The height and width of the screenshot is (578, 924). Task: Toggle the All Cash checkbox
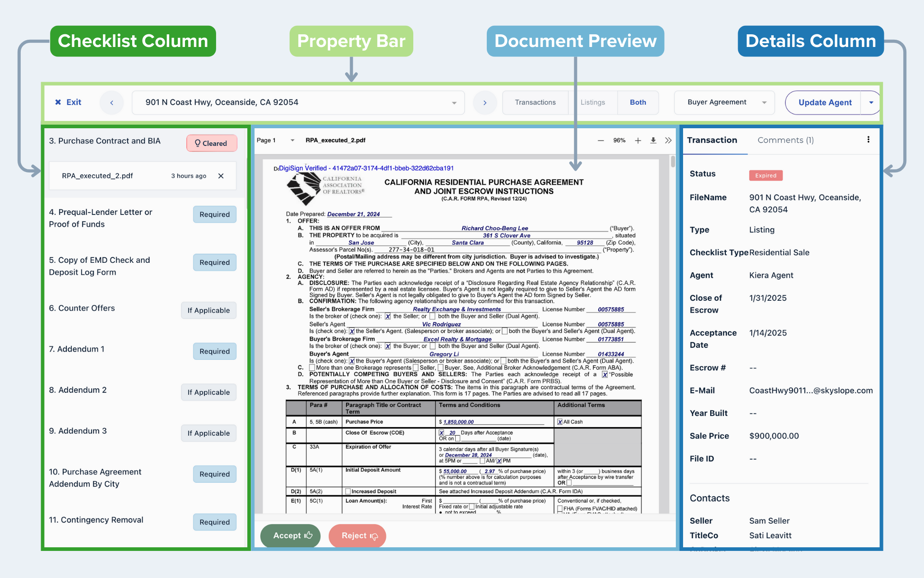click(x=560, y=422)
